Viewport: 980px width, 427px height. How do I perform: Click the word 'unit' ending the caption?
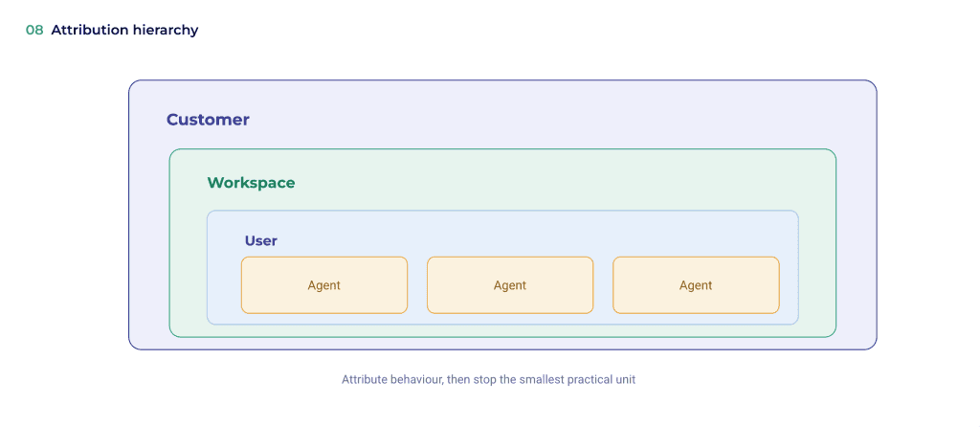[x=626, y=379]
